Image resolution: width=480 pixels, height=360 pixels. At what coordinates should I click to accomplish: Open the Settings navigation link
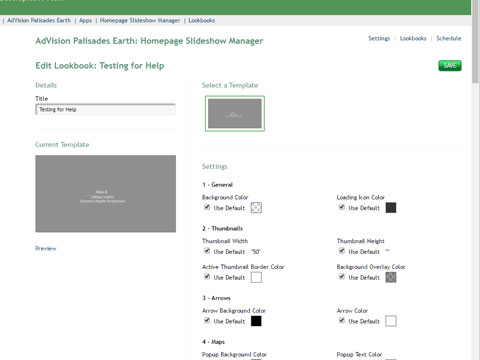point(379,38)
